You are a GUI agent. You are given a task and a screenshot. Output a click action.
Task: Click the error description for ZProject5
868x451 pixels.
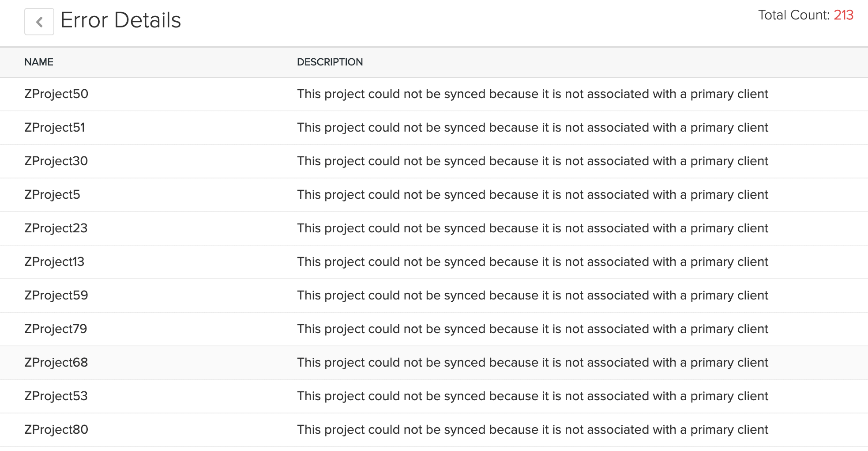point(532,195)
